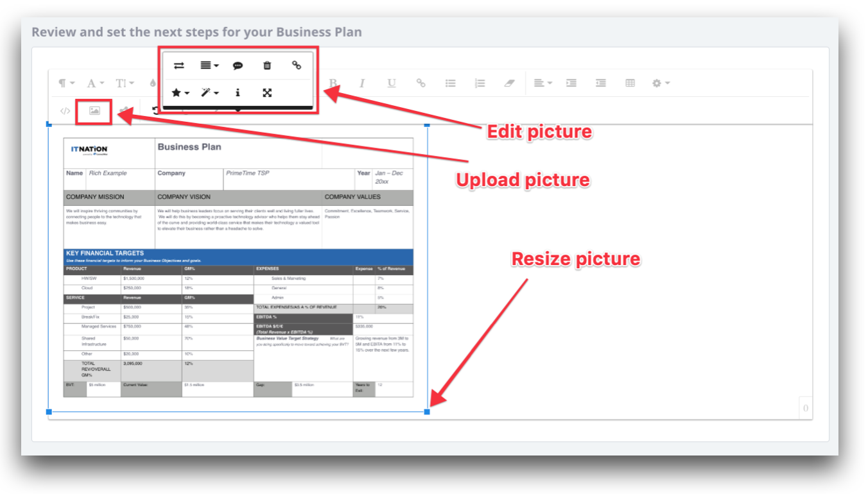The width and height of the screenshot is (868, 494).
Task: Open the font family 'A' dropdown
Action: click(x=96, y=83)
